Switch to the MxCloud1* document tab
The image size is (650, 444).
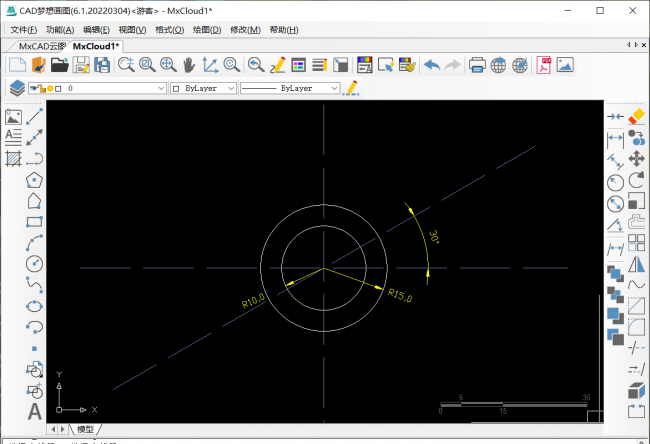coord(96,46)
